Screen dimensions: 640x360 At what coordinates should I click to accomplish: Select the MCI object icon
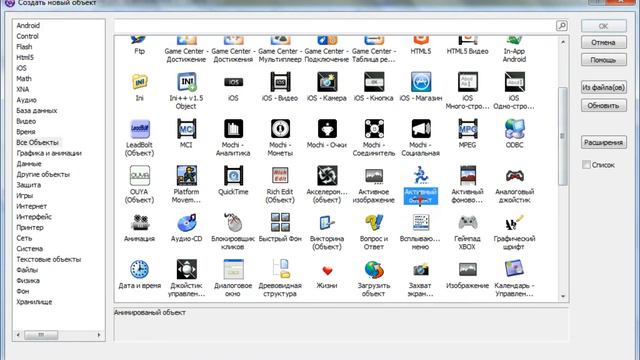[x=186, y=129]
